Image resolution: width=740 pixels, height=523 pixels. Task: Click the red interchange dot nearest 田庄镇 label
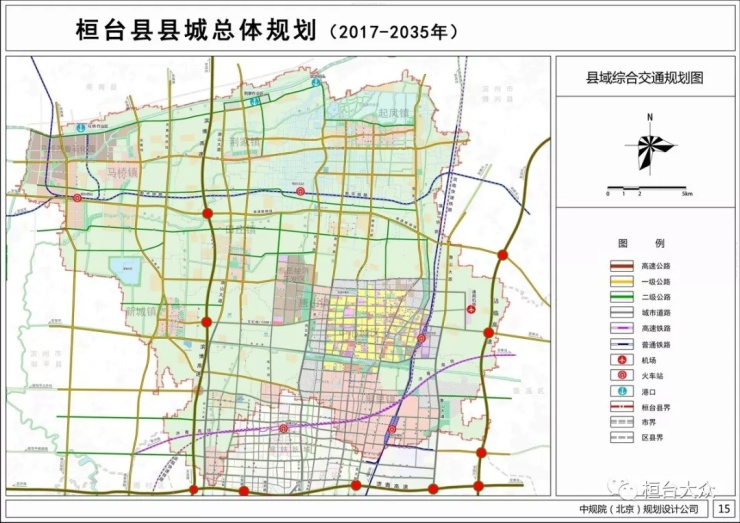pos(208,213)
